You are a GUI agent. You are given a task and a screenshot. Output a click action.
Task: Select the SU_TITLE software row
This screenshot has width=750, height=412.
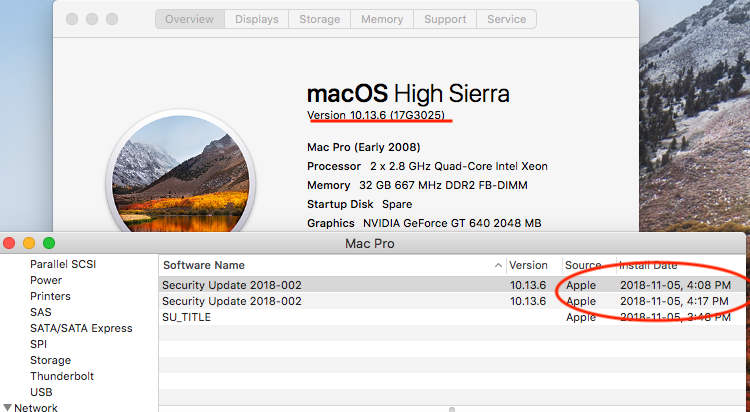187,317
